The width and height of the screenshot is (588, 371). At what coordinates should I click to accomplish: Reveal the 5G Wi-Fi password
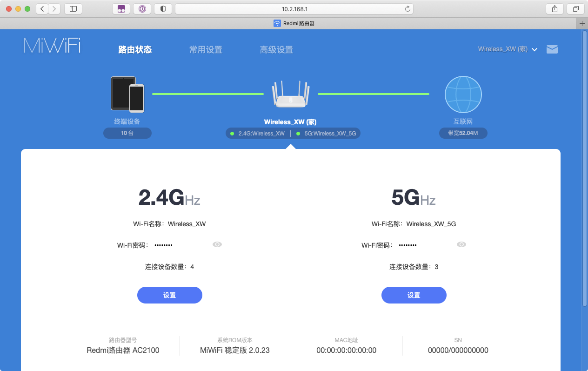[461, 244]
